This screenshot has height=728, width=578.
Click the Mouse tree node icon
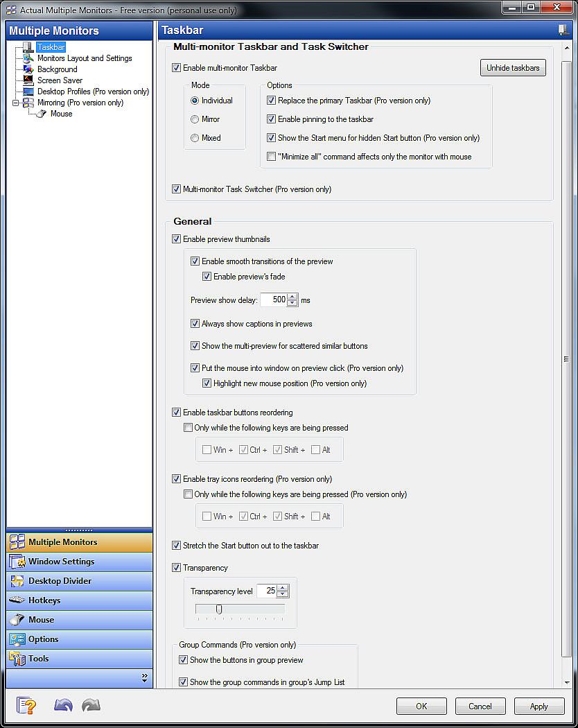pos(42,114)
